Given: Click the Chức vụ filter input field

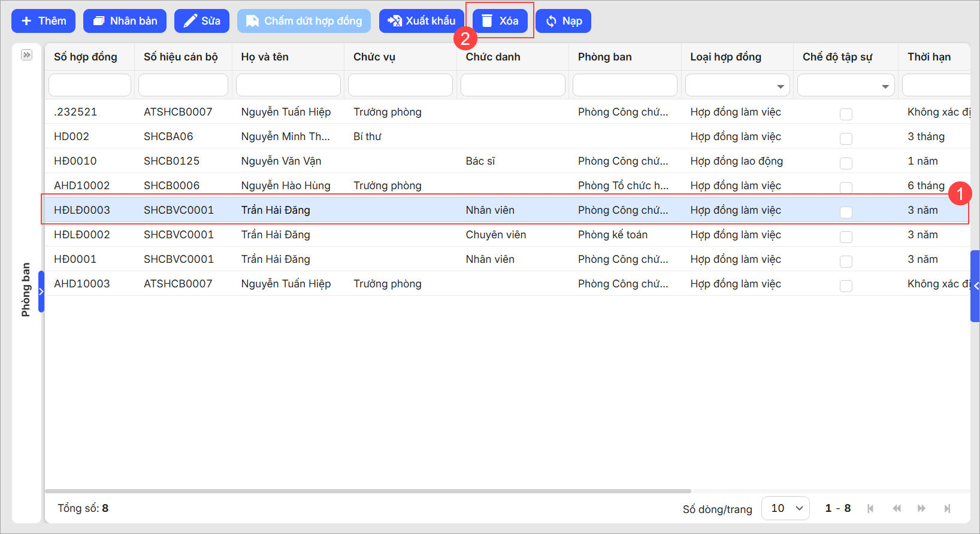Looking at the screenshot, I should (x=400, y=85).
